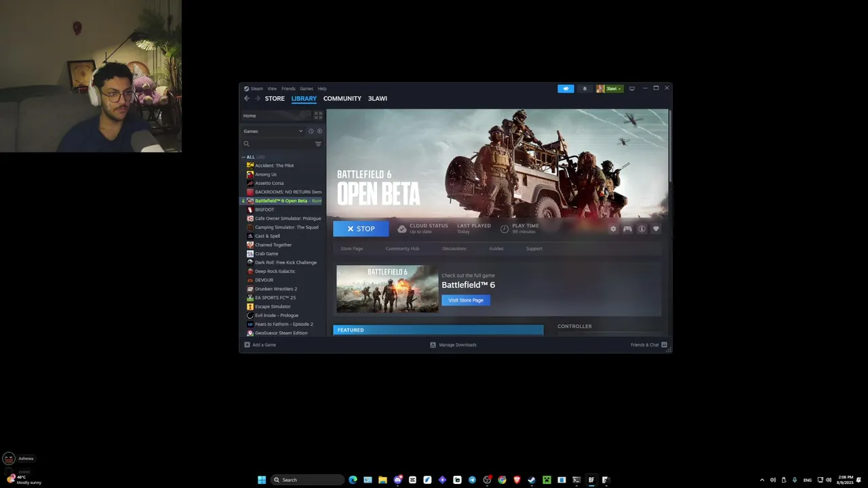Click the library search field
This screenshot has height=488, width=868.
[277, 144]
